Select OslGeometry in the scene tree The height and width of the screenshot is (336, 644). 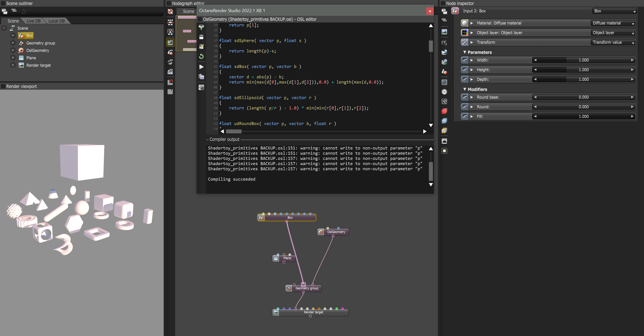click(38, 50)
